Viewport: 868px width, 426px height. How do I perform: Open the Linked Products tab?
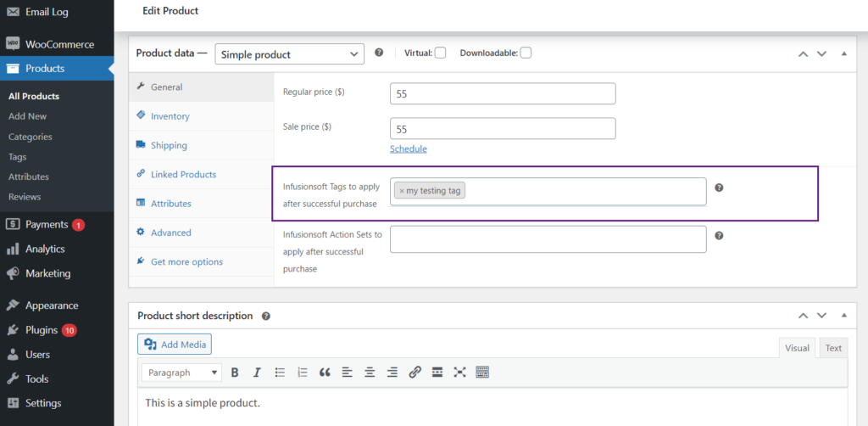coord(202,175)
